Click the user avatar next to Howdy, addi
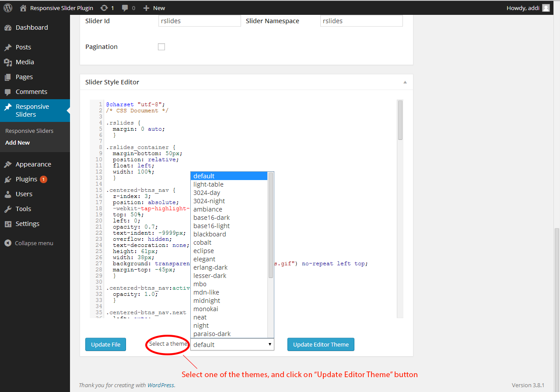560x392 pixels. tap(546, 8)
